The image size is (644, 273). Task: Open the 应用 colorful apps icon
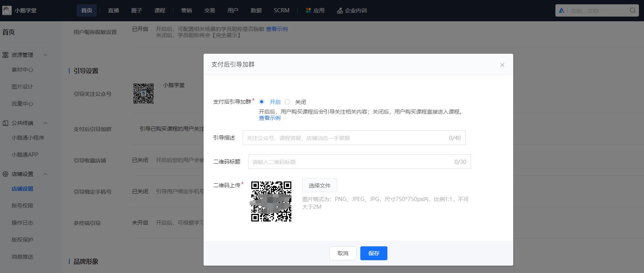pyautogui.click(x=308, y=10)
